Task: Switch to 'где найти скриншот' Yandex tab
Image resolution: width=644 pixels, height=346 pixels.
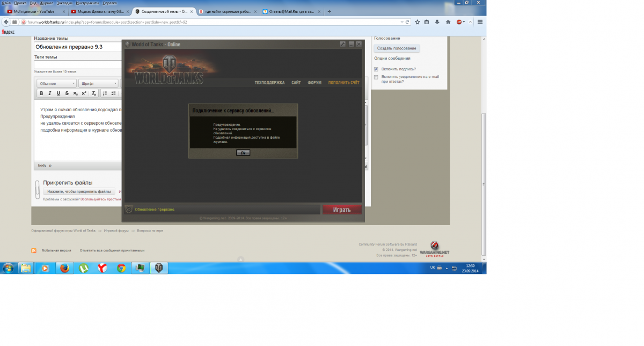Action: 227,11
